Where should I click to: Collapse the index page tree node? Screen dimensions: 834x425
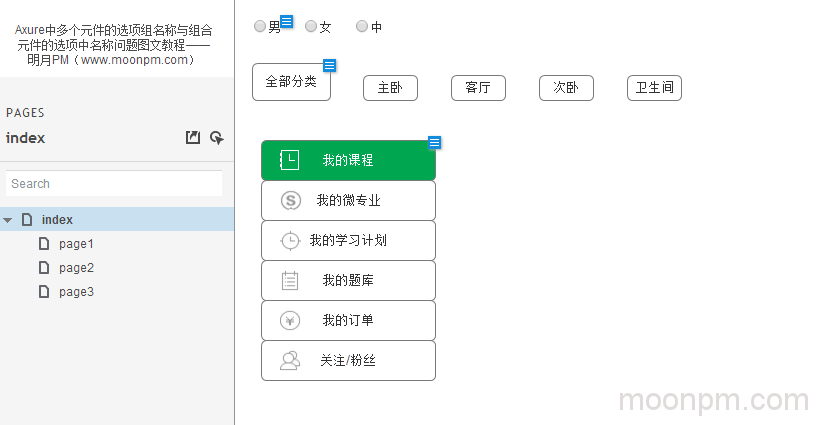tap(8, 220)
